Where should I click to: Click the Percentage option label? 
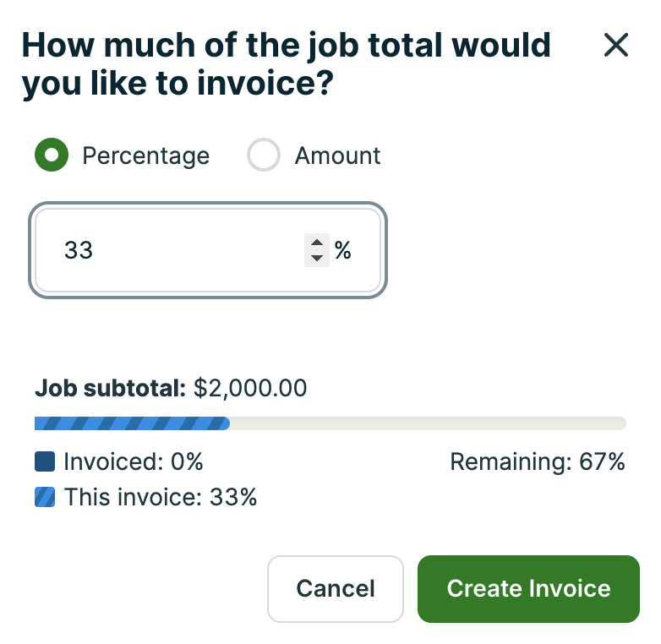[145, 156]
